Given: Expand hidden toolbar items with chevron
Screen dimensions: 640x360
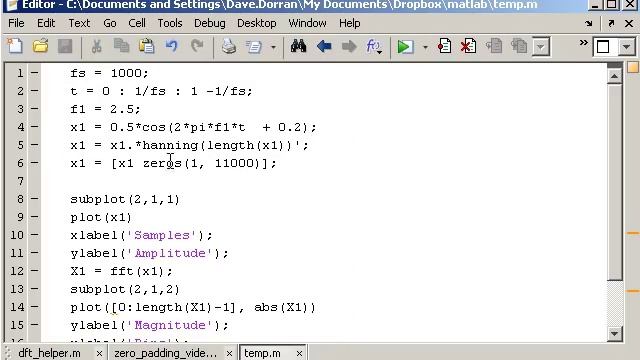Looking at the screenshot, I should [584, 42].
